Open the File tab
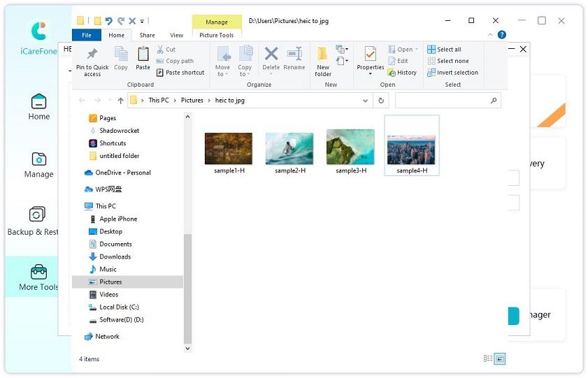Image resolution: width=588 pixels, height=378 pixels. point(87,35)
